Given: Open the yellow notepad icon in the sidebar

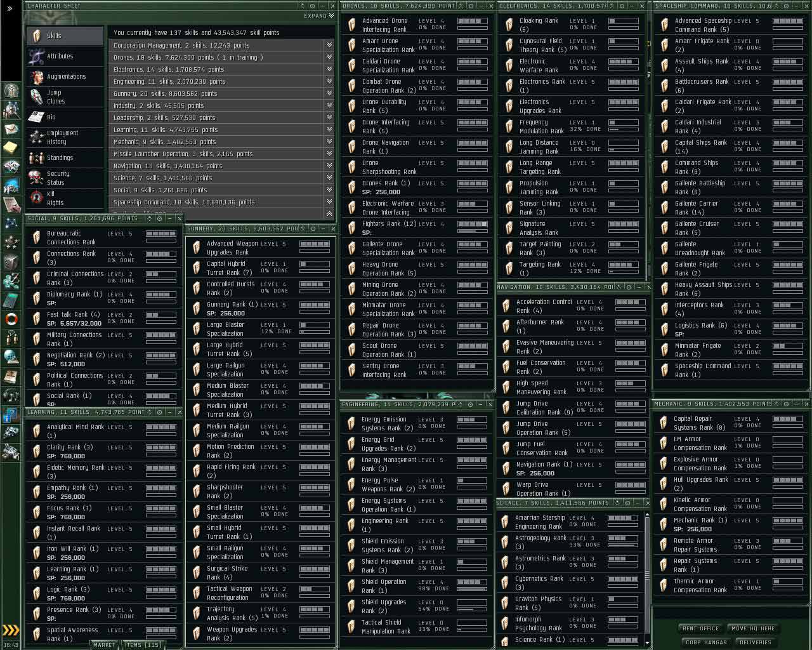Looking at the screenshot, I should click(x=11, y=148).
